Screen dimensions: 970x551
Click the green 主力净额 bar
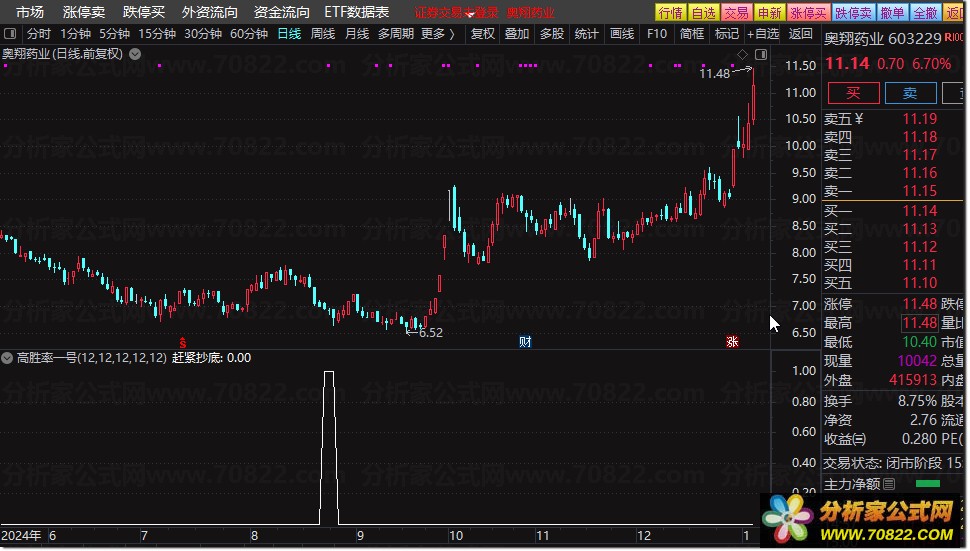tap(927, 484)
